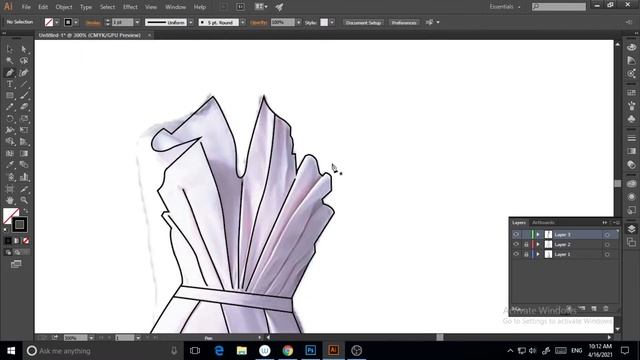Select the Type tool
The width and height of the screenshot is (640, 360).
pyautogui.click(x=10, y=84)
